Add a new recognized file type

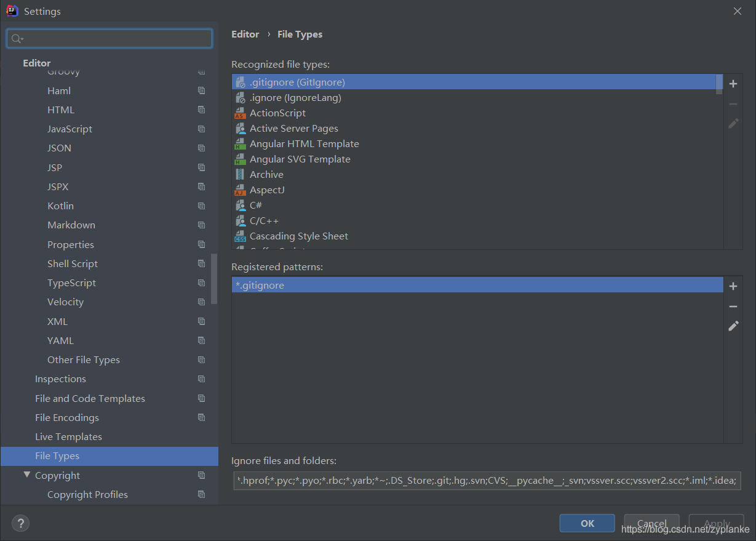pos(733,83)
